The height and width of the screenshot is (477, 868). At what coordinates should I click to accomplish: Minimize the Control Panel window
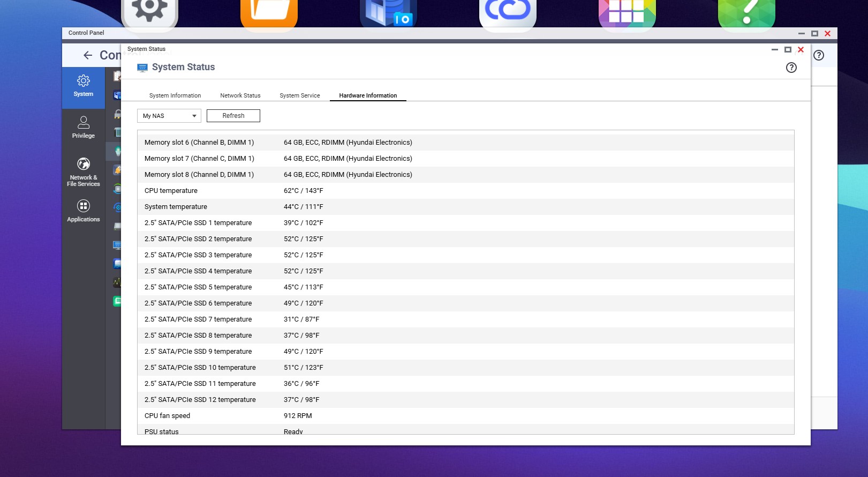[801, 33]
